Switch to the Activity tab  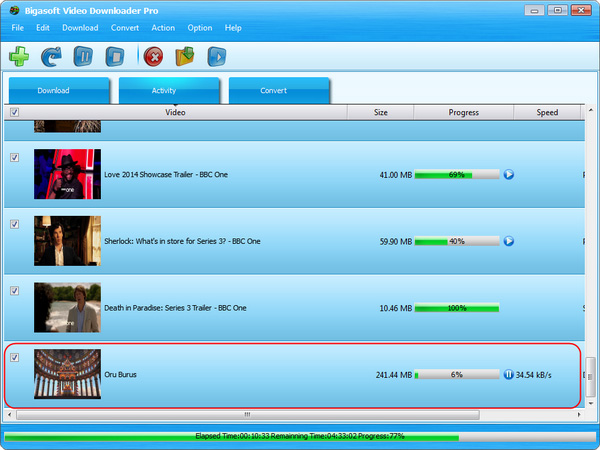coord(169,90)
